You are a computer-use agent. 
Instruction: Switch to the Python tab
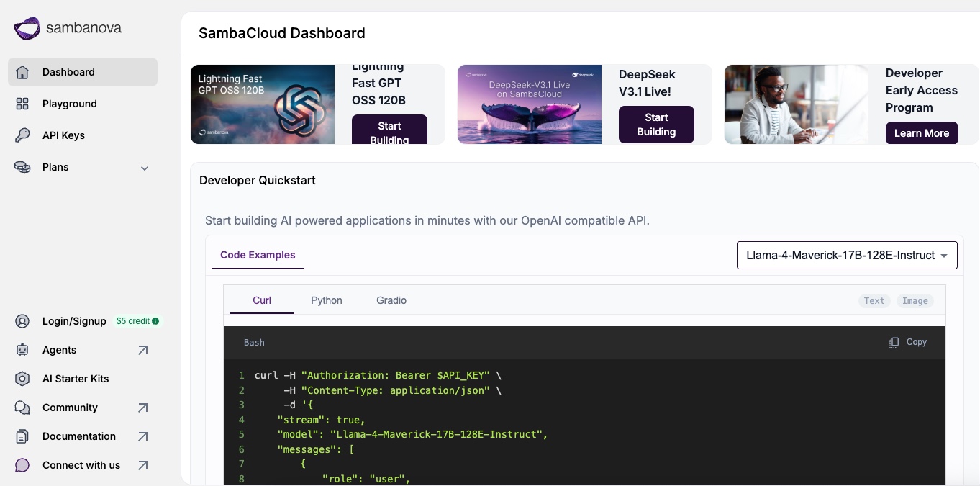pyautogui.click(x=327, y=300)
